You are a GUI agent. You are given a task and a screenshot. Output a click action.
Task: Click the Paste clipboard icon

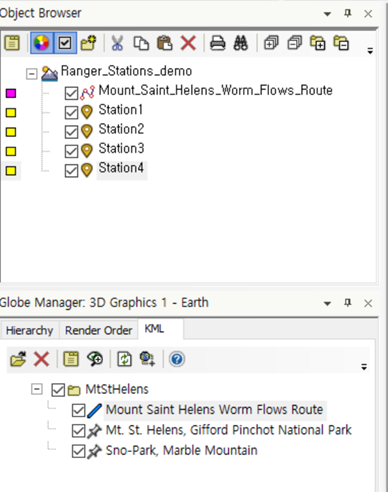[165, 43]
